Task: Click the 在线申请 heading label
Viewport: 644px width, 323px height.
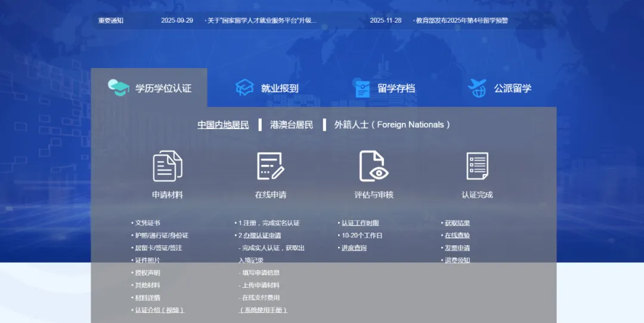Action: [x=271, y=195]
